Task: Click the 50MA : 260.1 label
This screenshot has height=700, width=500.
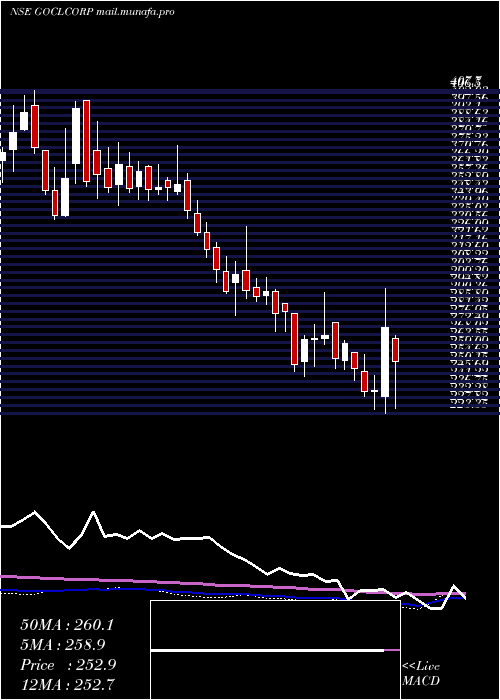Action: click(67, 625)
